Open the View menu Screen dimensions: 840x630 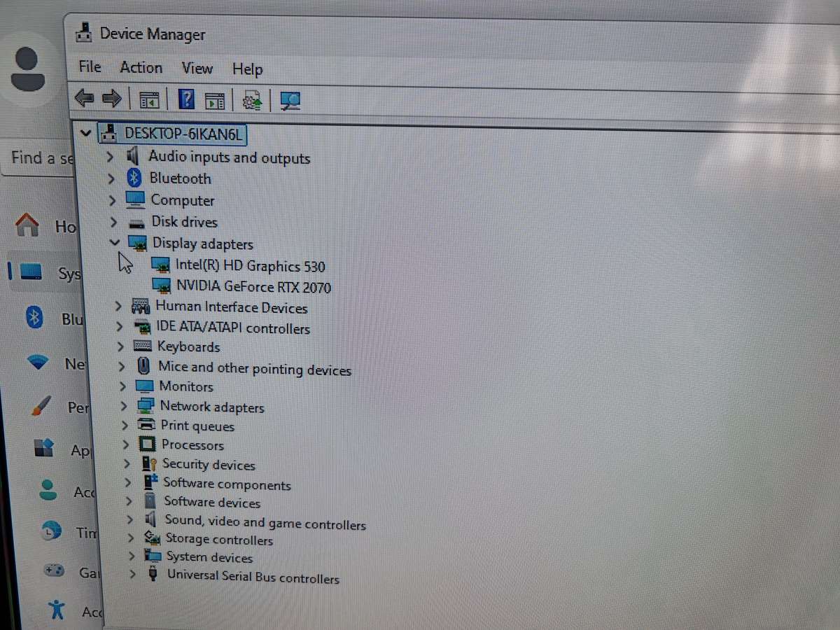tap(197, 68)
